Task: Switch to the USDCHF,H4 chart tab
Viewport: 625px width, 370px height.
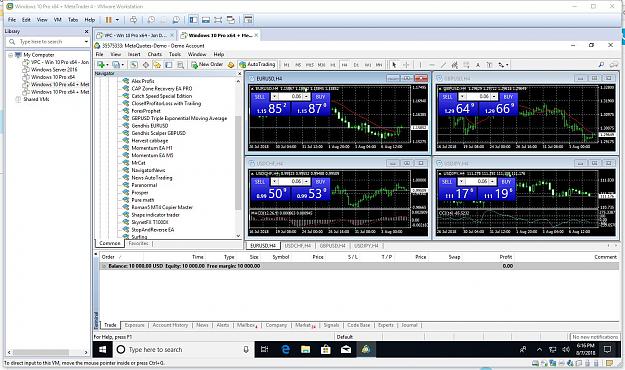Action: (x=298, y=246)
